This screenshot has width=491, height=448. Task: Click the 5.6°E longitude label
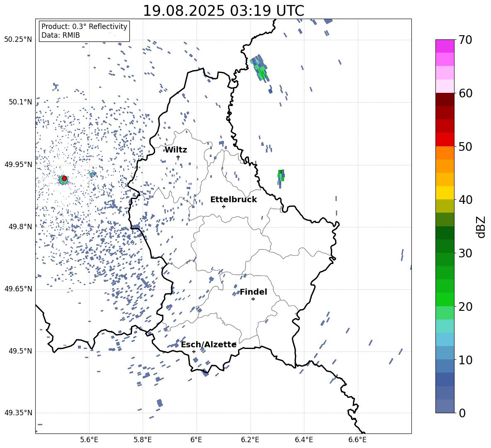[89, 440]
